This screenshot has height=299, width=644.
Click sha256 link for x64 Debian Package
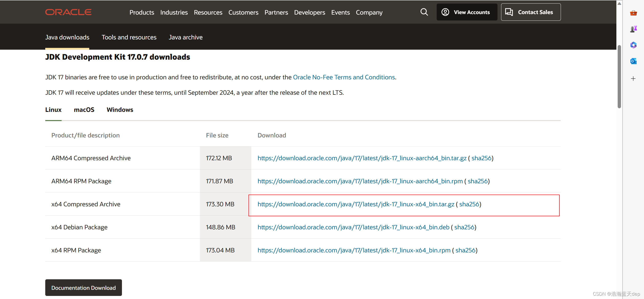[x=464, y=227]
